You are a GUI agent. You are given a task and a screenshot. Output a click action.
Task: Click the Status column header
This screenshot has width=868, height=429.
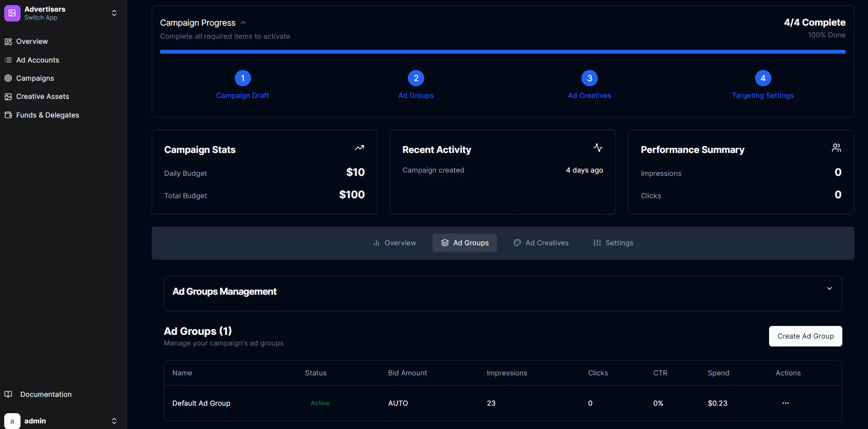tap(315, 373)
